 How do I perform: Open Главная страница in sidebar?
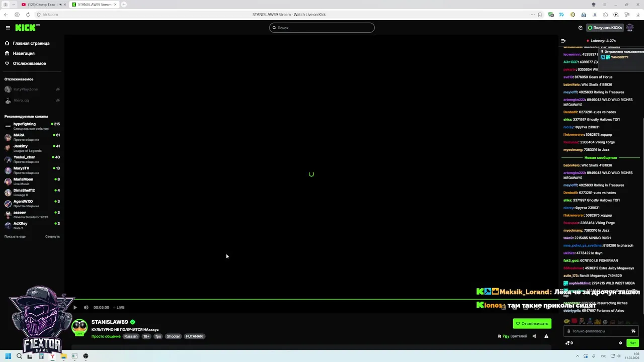pos(31,43)
